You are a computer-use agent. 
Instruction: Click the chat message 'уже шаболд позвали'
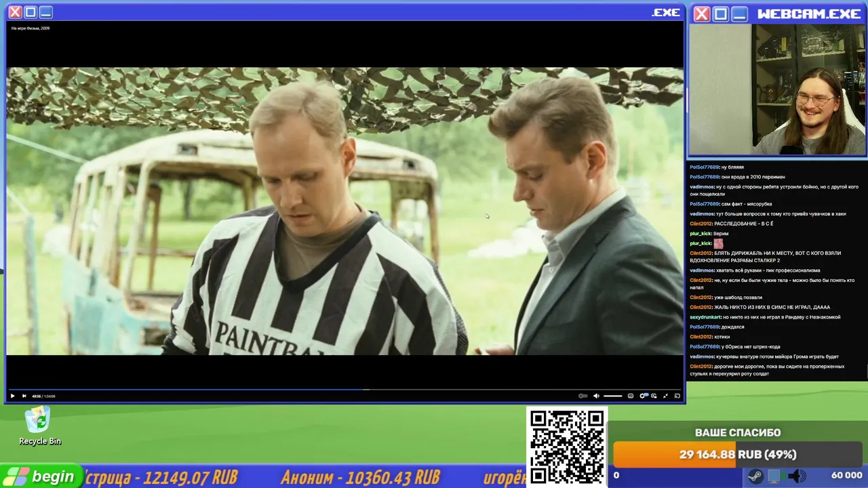tap(738, 298)
